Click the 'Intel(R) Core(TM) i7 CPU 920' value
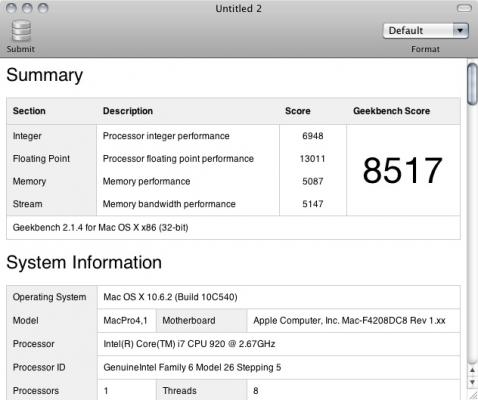Screen dimensions: 478x400 click(x=189, y=344)
